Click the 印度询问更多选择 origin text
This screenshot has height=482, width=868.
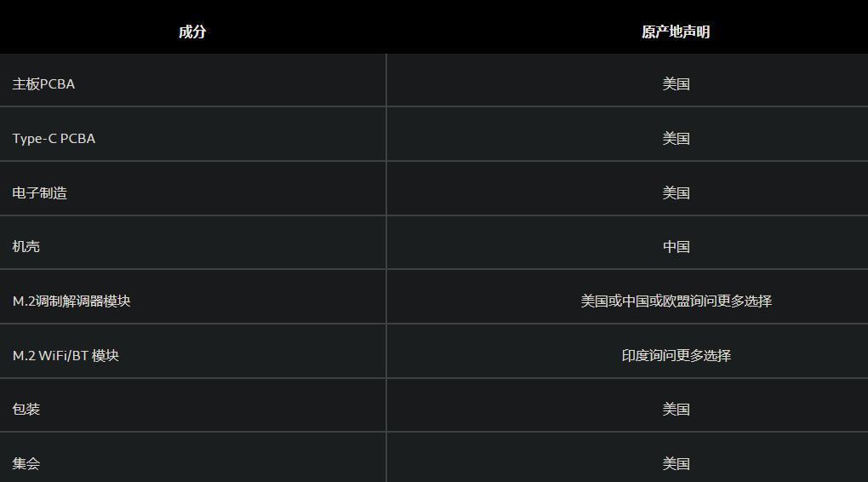676,356
